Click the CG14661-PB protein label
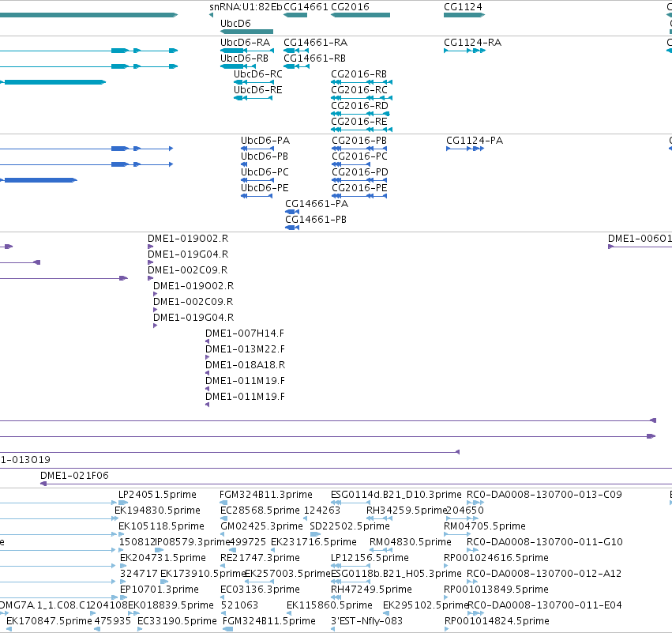This screenshot has height=633, width=672. pos(316,220)
